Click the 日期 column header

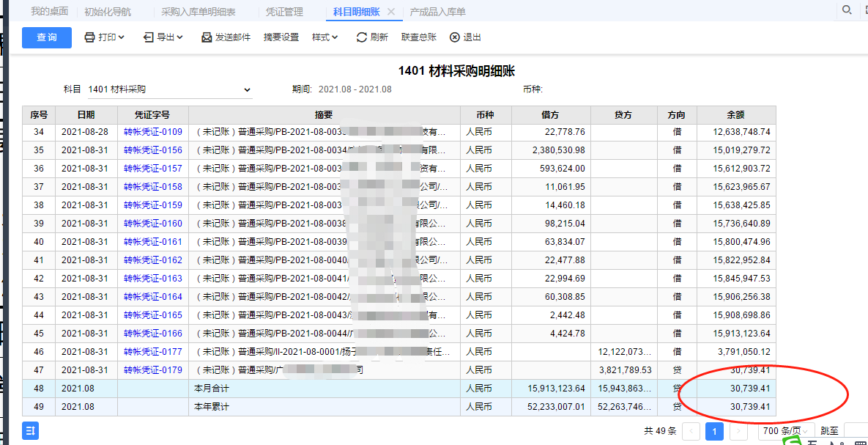pos(86,114)
